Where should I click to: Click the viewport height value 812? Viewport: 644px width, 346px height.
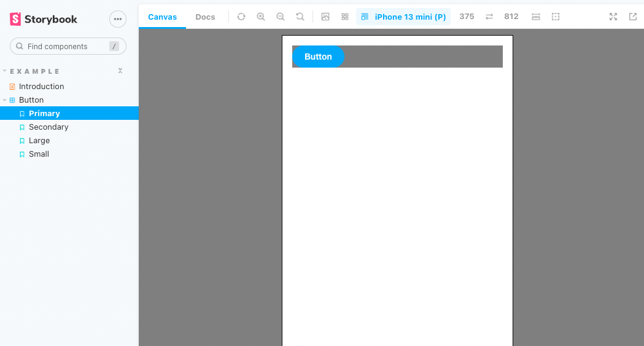click(511, 17)
